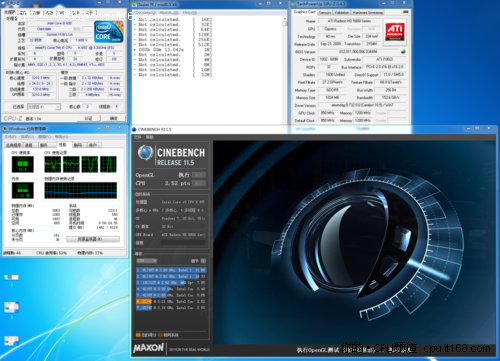Click the CPU usage gauge in Task Manager
Screen dimensions: 500x361
(x=23, y=164)
